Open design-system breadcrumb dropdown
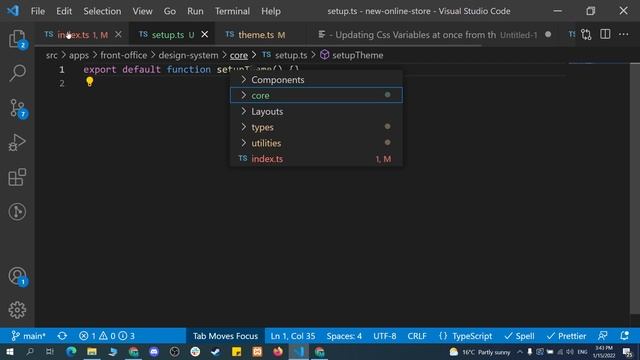The height and width of the screenshot is (360, 640). tap(188, 55)
